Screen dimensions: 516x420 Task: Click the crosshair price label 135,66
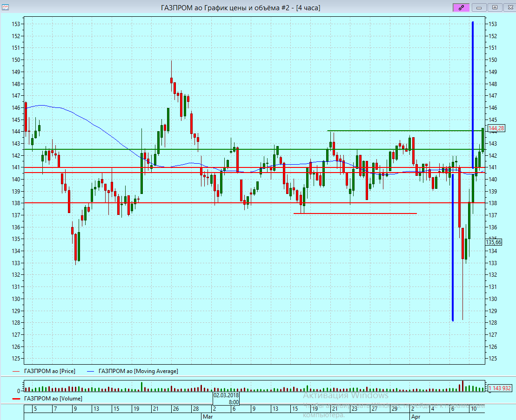494,242
